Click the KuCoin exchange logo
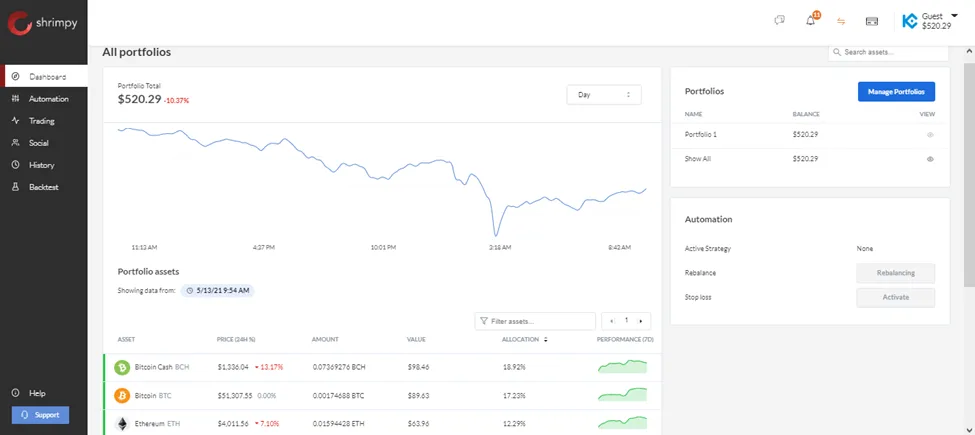975x435 pixels. point(910,21)
